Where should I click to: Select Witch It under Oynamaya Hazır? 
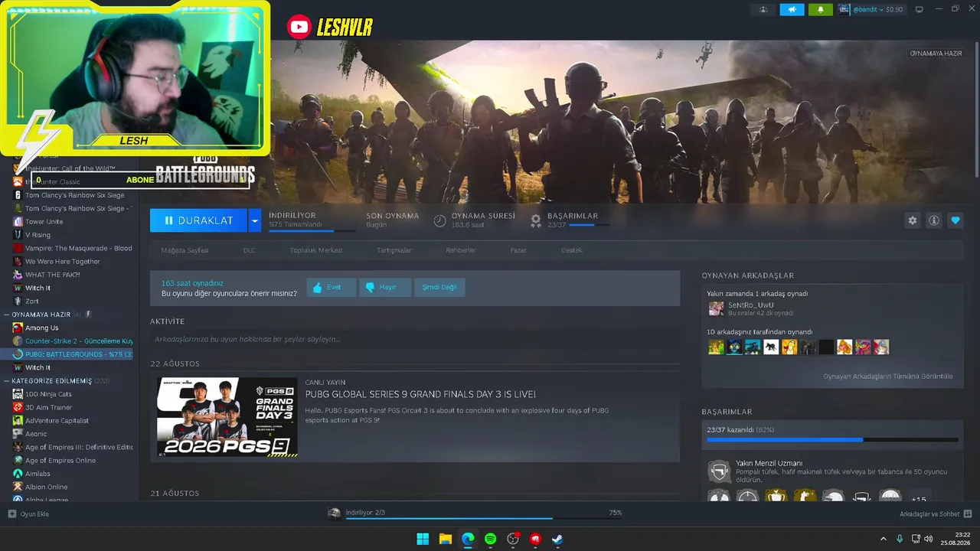(38, 367)
